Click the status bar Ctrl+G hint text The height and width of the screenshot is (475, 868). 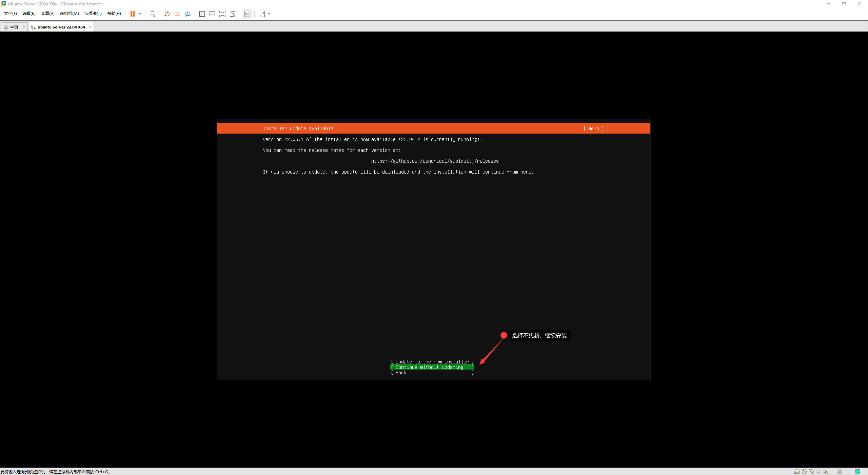point(55,472)
